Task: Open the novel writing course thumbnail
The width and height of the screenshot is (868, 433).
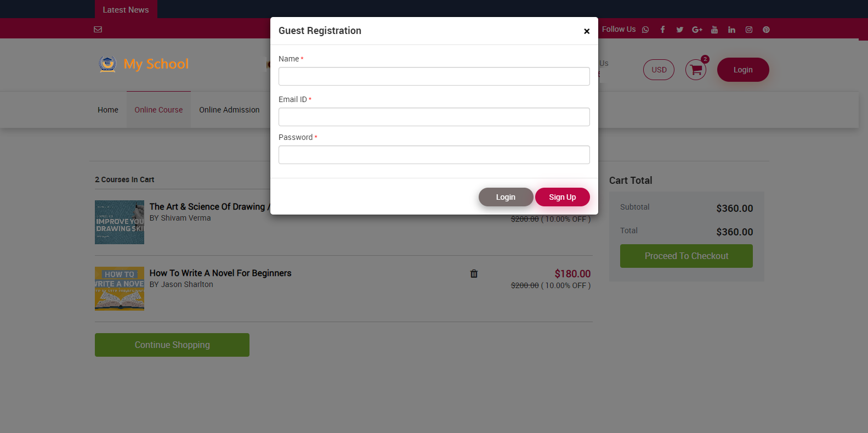Action: 120,289
